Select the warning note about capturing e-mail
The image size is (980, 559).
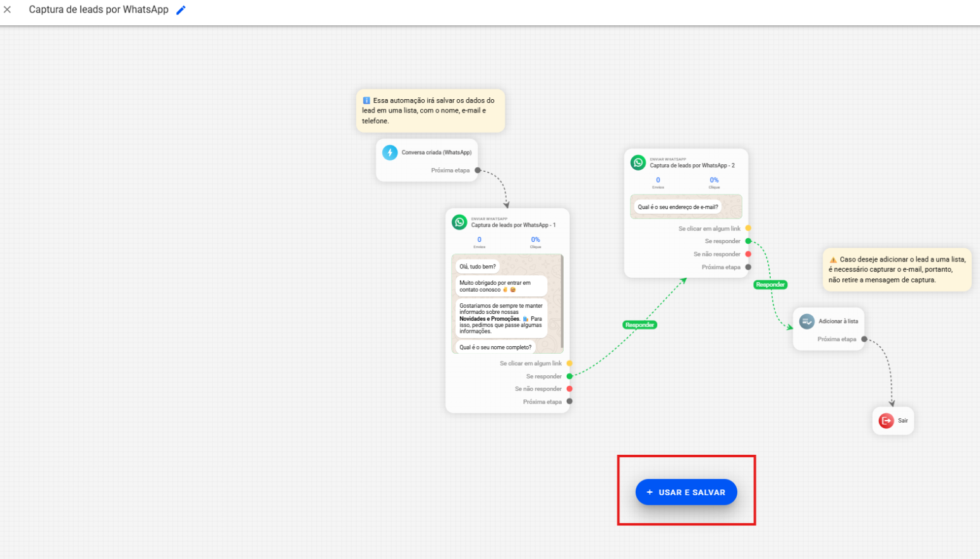coord(897,270)
